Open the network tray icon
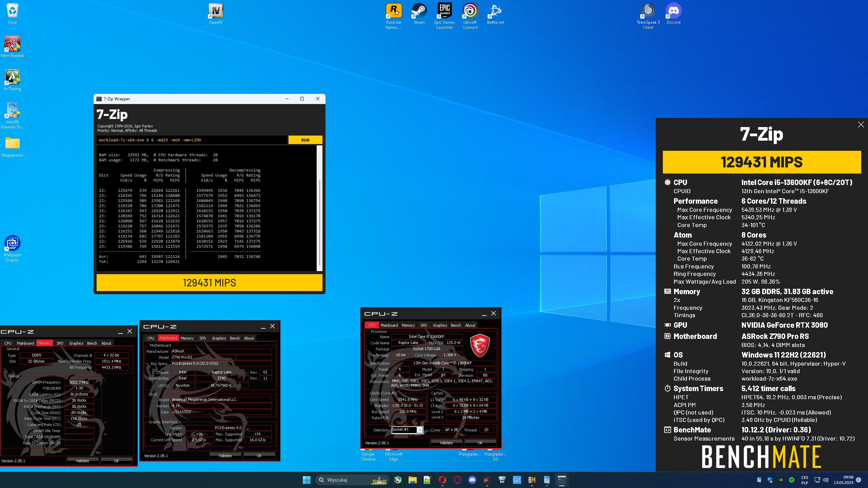The height and width of the screenshot is (488, 868). click(817, 480)
